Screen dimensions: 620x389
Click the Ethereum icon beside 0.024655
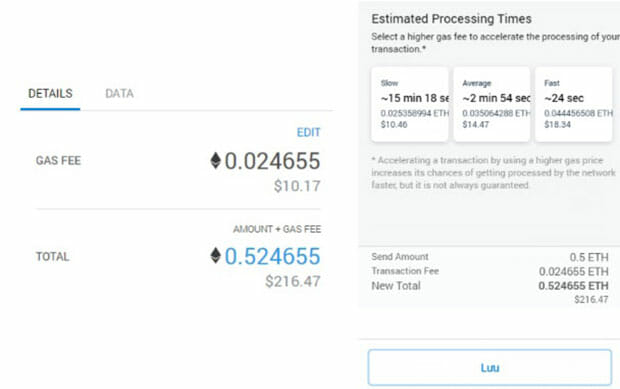[x=215, y=161]
